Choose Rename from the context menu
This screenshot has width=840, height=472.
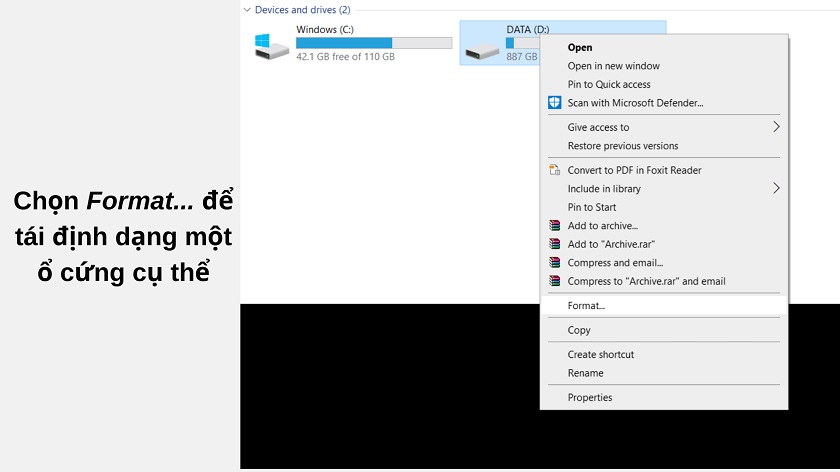click(664, 373)
